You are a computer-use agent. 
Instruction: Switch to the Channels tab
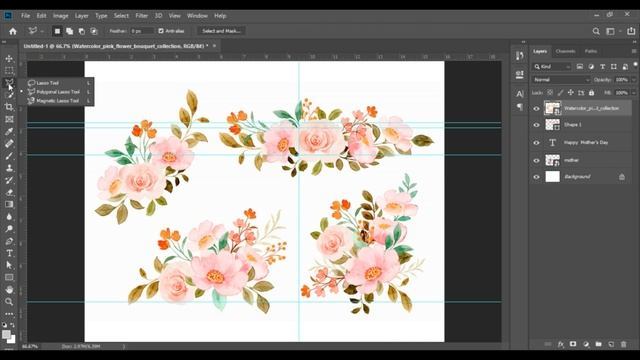coord(565,51)
